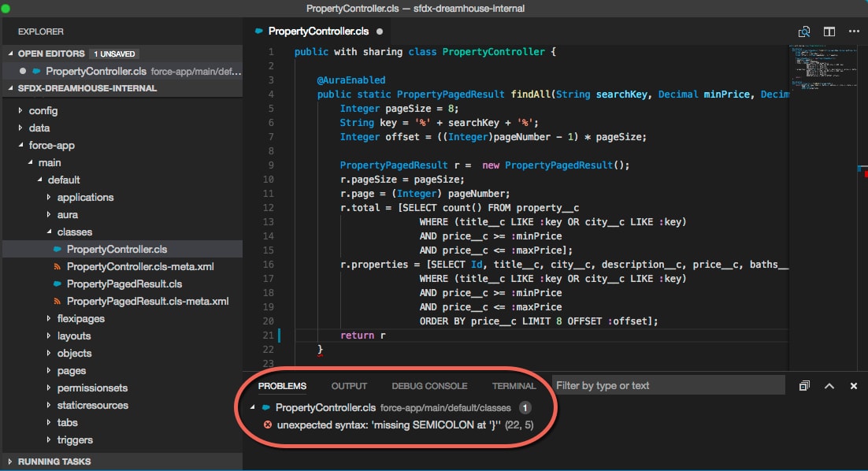Focus the Filter by type or text field
868x471 pixels.
coord(668,385)
